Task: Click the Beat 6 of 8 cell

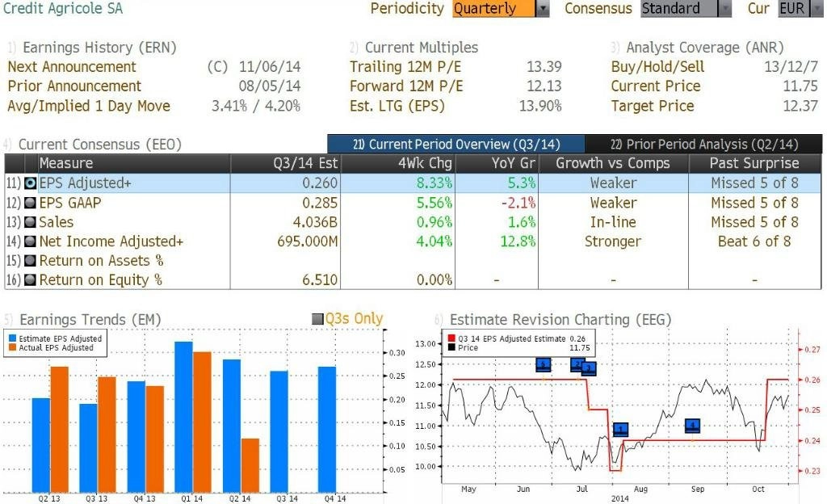Action: [x=755, y=241]
